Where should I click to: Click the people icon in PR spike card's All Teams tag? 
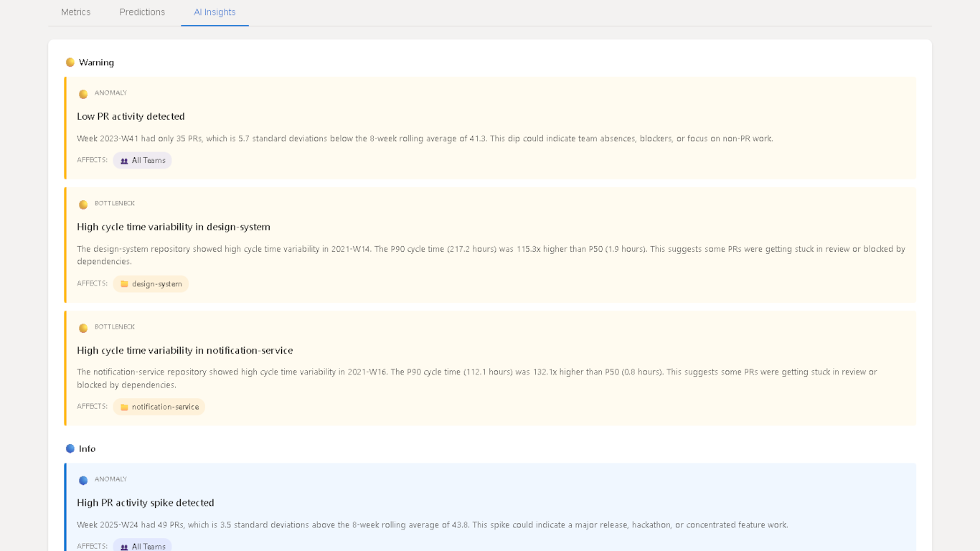[124, 547]
